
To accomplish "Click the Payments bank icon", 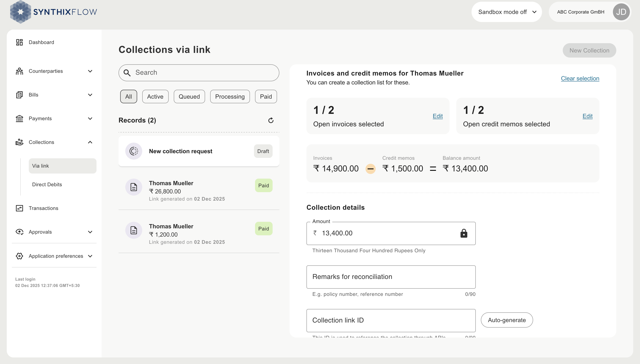I will click(x=19, y=119).
